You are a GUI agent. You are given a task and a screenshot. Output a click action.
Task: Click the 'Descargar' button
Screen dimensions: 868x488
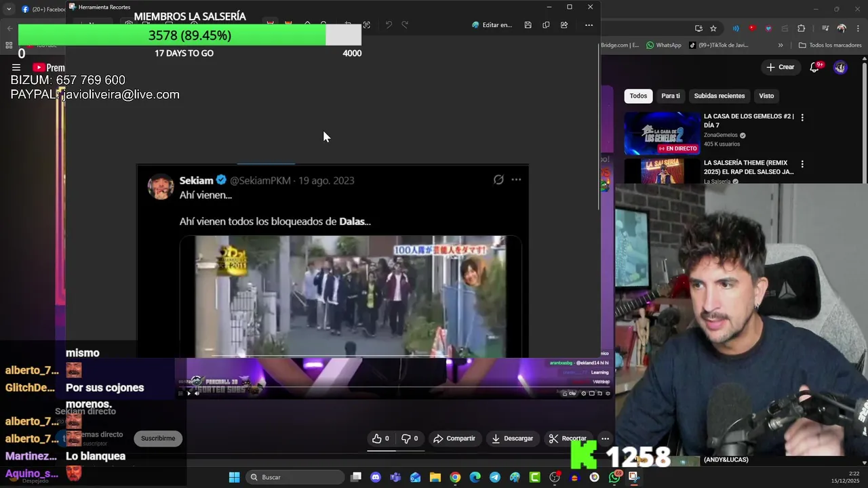pyautogui.click(x=512, y=439)
